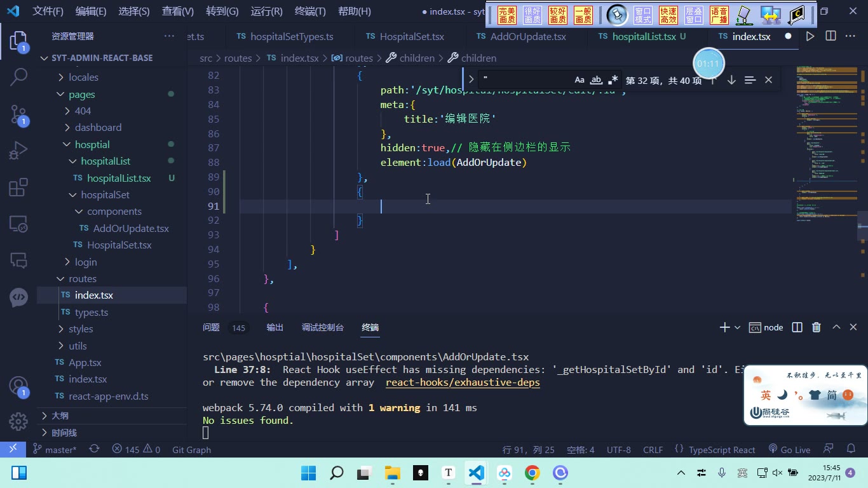Open the Source Control view
868x488 pixels.
[18, 115]
